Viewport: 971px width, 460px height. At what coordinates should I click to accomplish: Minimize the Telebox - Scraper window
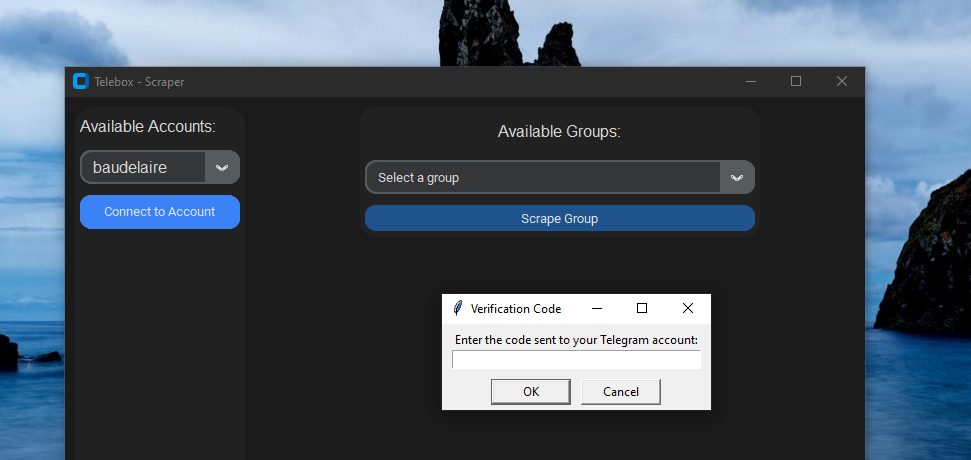(x=751, y=82)
